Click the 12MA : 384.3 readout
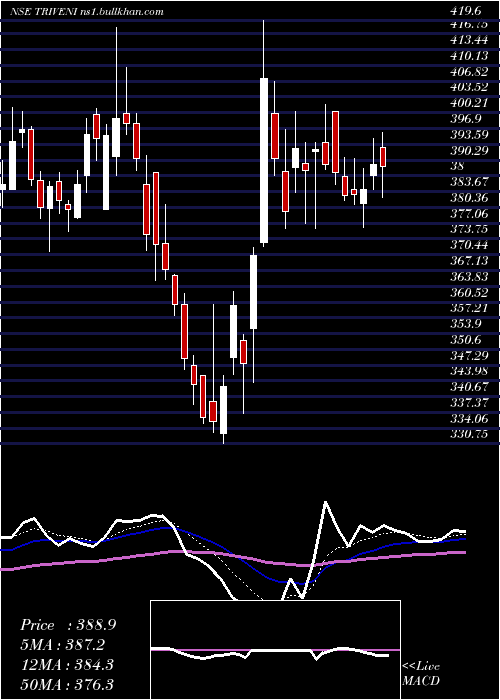The image size is (500, 700). pyautogui.click(x=67, y=665)
